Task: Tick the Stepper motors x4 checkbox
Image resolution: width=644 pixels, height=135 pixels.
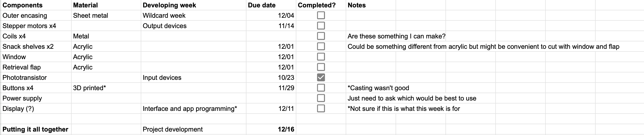Action: click(321, 26)
